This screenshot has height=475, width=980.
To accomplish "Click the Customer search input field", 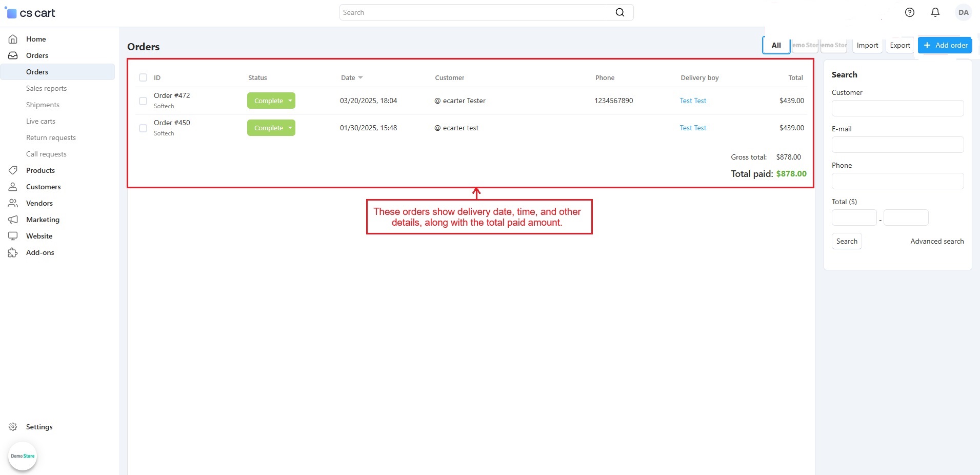I will point(897,108).
